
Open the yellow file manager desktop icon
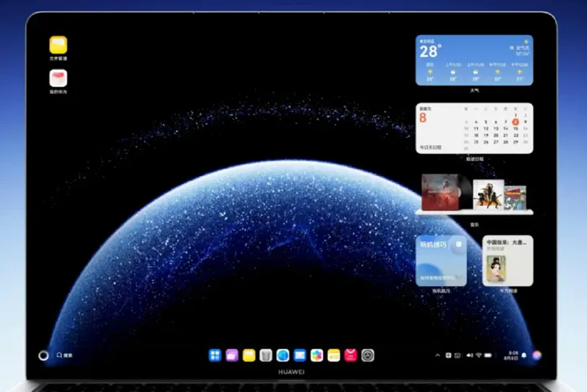(58, 46)
